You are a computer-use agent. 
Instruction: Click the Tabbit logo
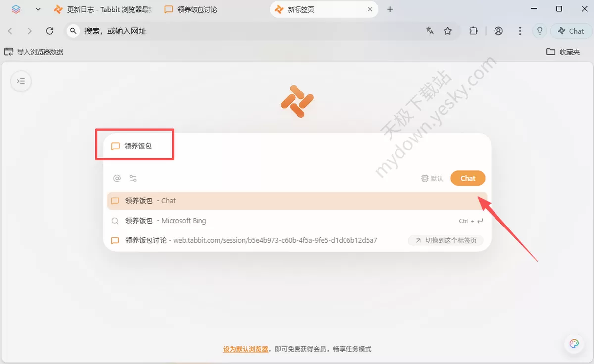pos(297,101)
